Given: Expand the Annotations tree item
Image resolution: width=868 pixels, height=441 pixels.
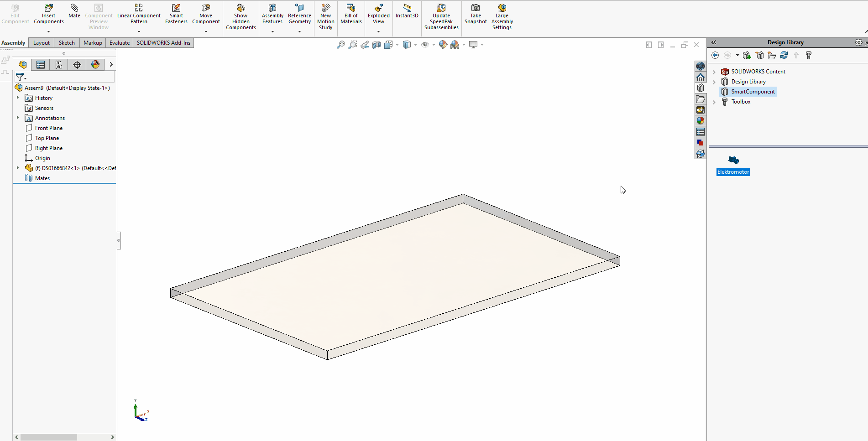Looking at the screenshot, I should (x=18, y=118).
